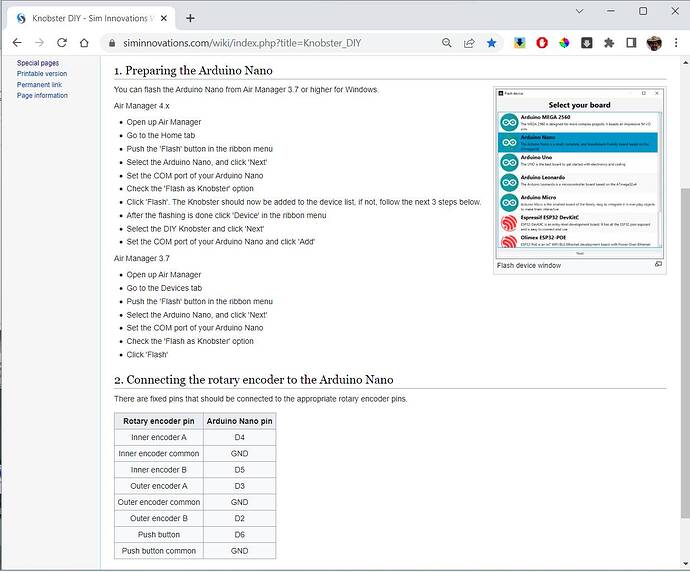The height and width of the screenshot is (572, 690).
Task: Open the Chrome three-dot menu
Action: pos(676,43)
